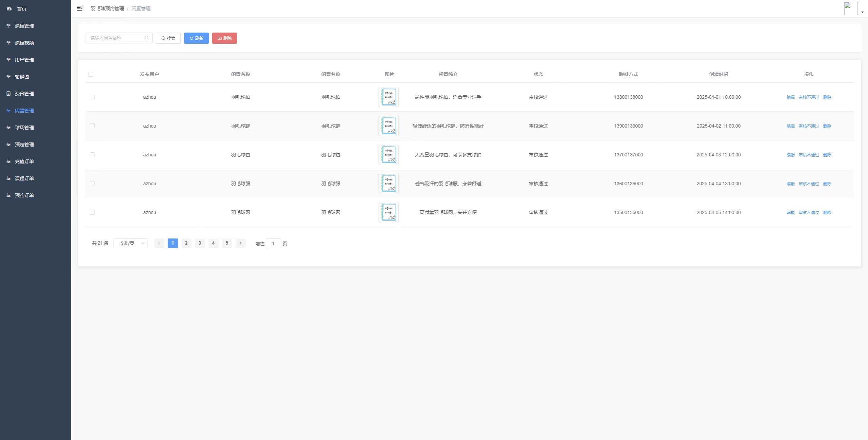Click the 课程订单 sidebar icon
Screen dimensions: 868x440
click(8, 178)
